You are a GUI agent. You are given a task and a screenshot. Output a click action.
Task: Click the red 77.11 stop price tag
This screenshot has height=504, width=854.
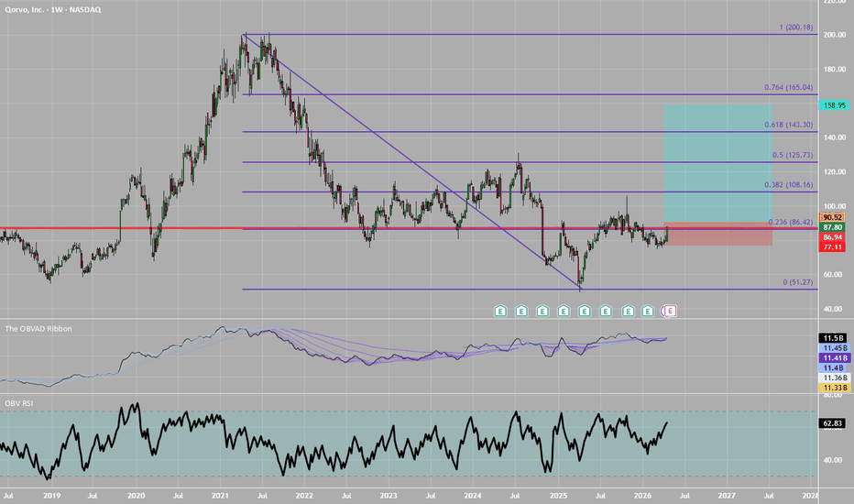834,247
